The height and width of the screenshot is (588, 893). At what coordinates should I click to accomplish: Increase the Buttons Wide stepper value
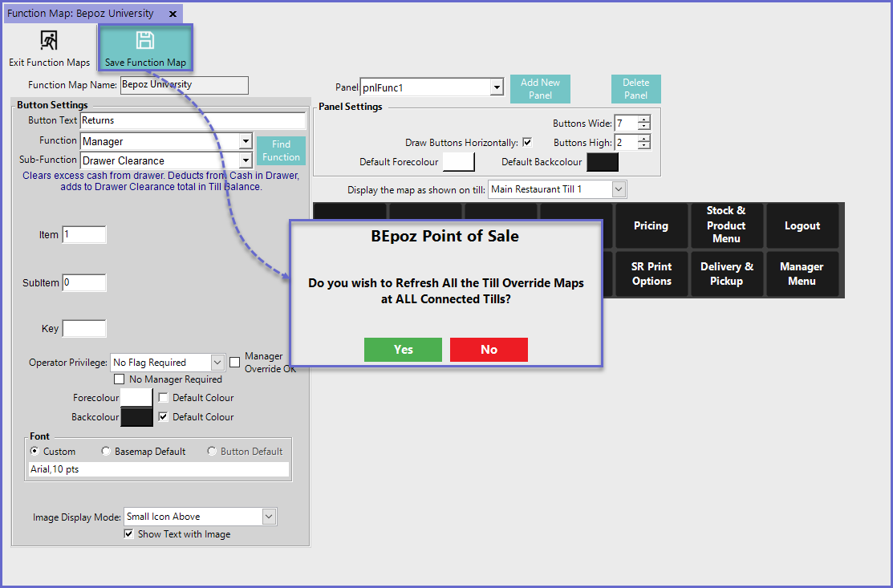[643, 119]
